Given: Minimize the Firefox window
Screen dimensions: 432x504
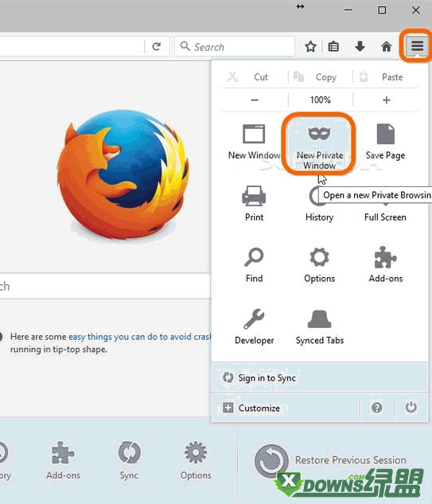Looking at the screenshot, I should pyautogui.click(x=348, y=10).
